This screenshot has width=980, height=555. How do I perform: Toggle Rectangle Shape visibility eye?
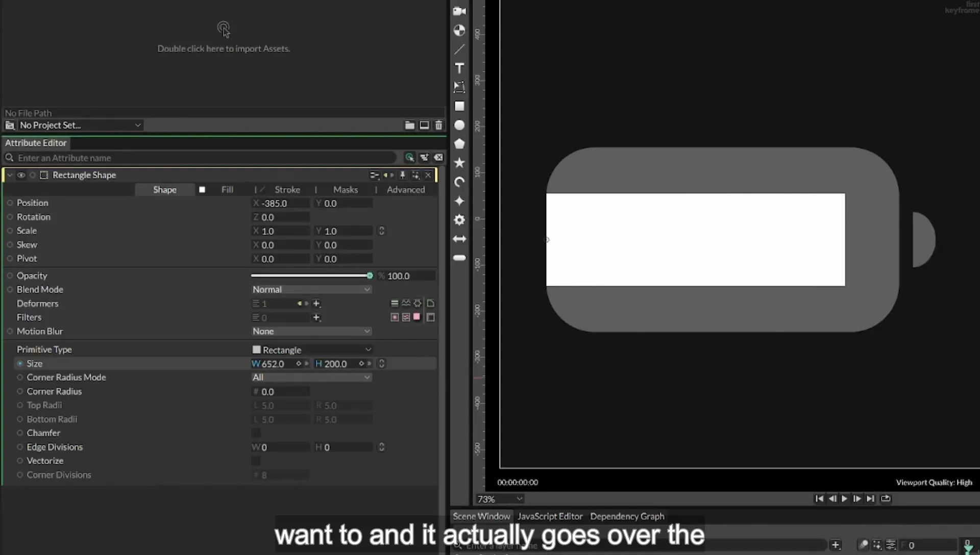(21, 175)
